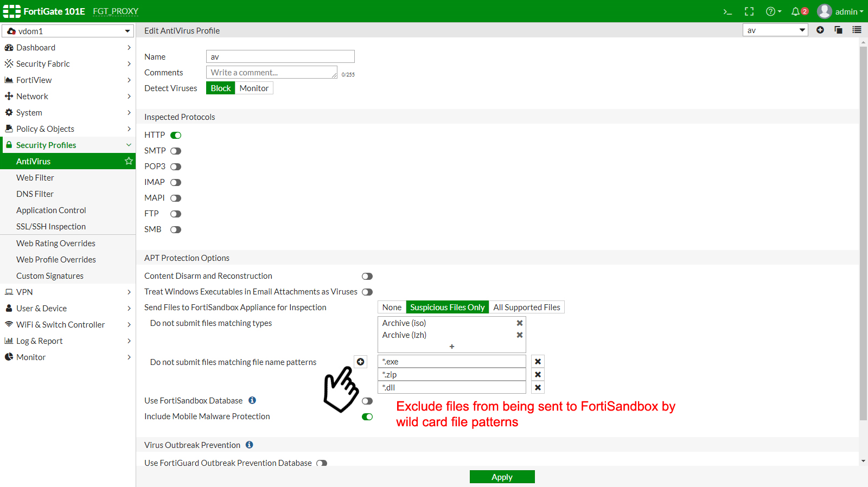Favorite AntiVirus with the star icon
The width and height of the screenshot is (868, 487).
point(129,161)
